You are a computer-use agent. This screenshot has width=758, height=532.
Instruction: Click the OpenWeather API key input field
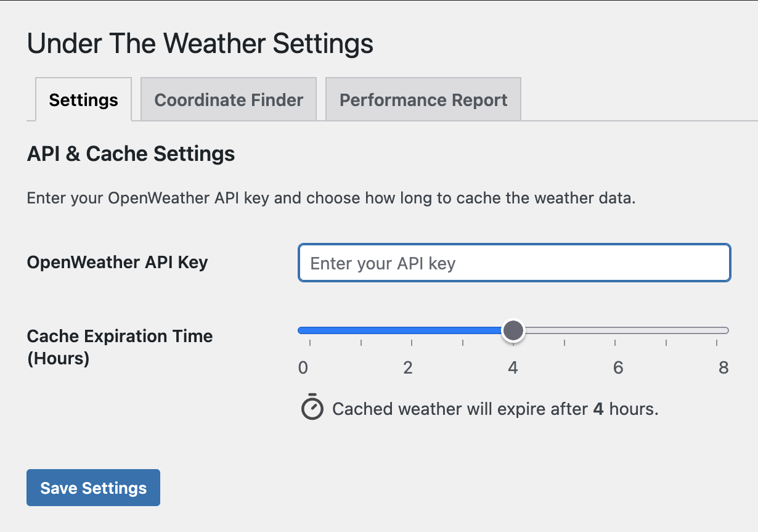coord(514,263)
